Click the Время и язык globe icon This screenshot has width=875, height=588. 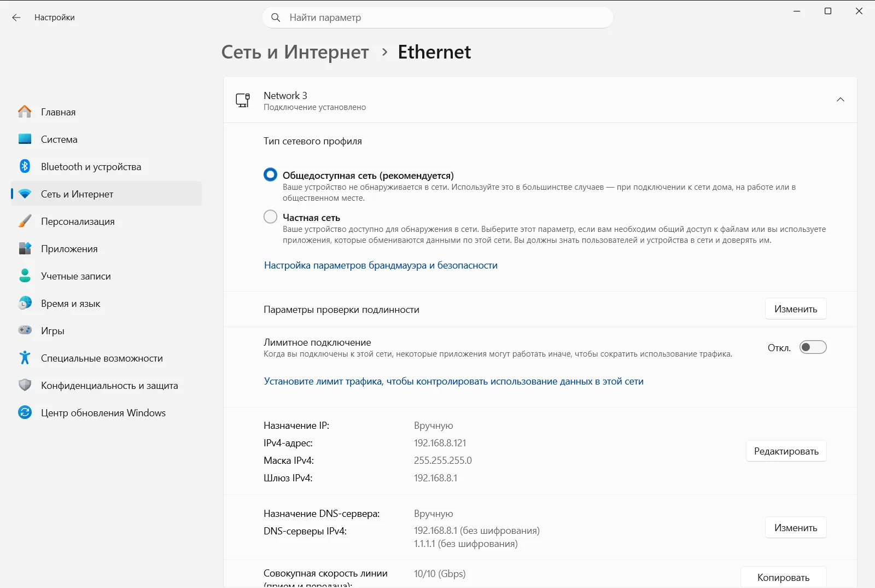(x=25, y=303)
